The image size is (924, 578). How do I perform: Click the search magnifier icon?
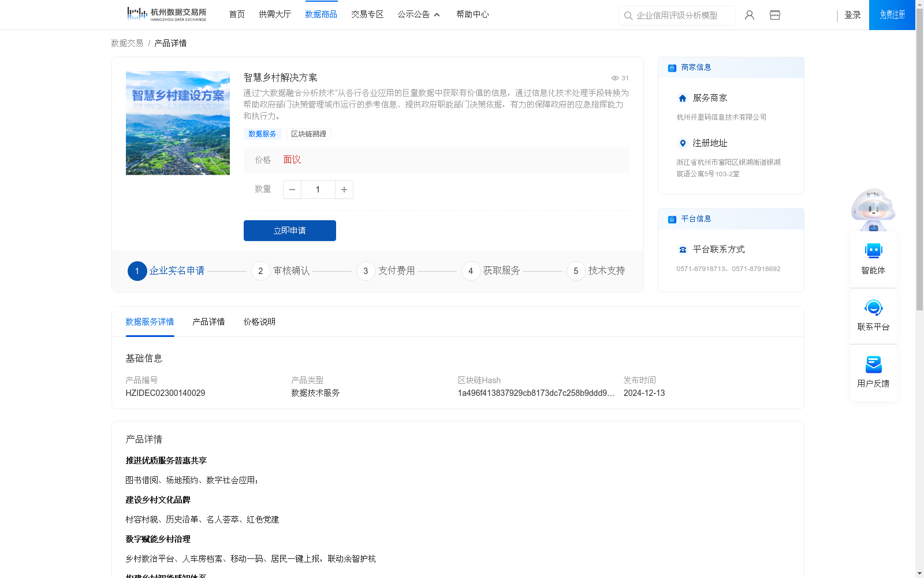628,16
